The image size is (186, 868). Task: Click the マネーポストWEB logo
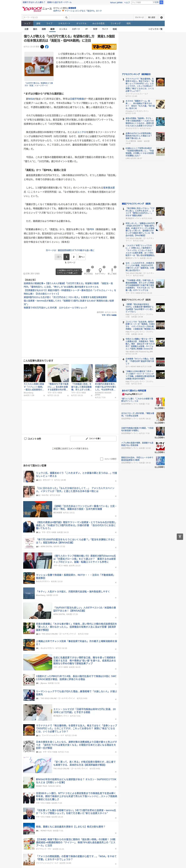(x=104, y=47)
